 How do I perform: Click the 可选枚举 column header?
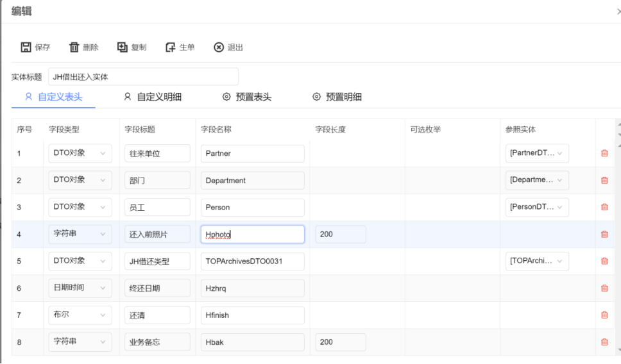[x=426, y=129]
